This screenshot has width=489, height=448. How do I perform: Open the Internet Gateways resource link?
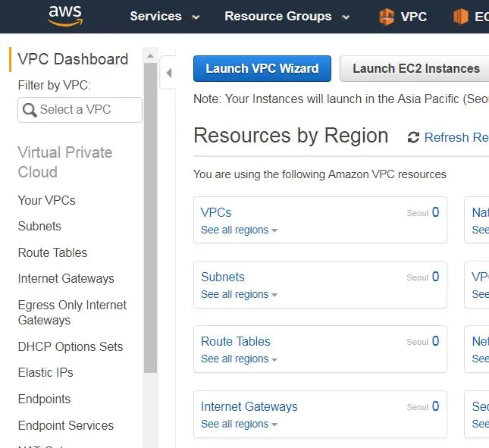click(249, 406)
